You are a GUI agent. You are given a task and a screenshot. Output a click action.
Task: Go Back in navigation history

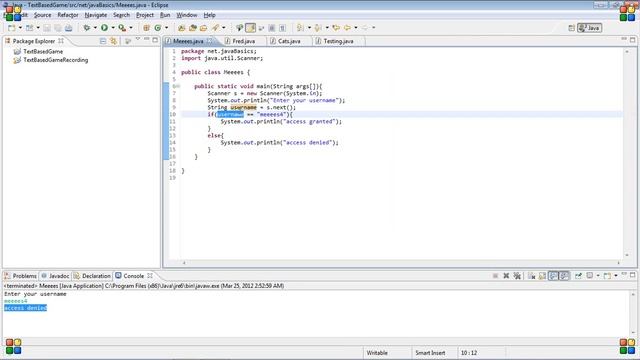[x=347, y=28]
